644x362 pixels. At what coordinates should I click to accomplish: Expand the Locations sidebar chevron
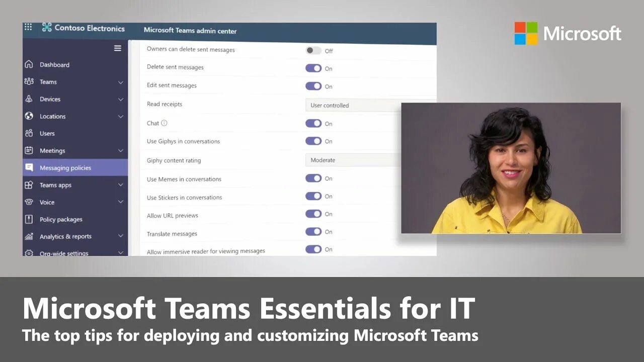[121, 117]
